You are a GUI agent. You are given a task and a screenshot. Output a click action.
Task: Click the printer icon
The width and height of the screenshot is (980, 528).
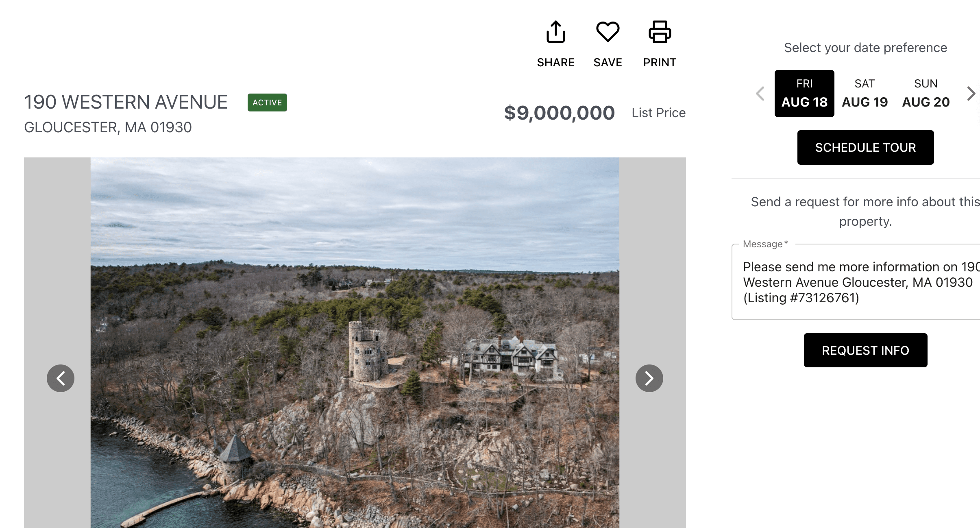click(x=660, y=32)
